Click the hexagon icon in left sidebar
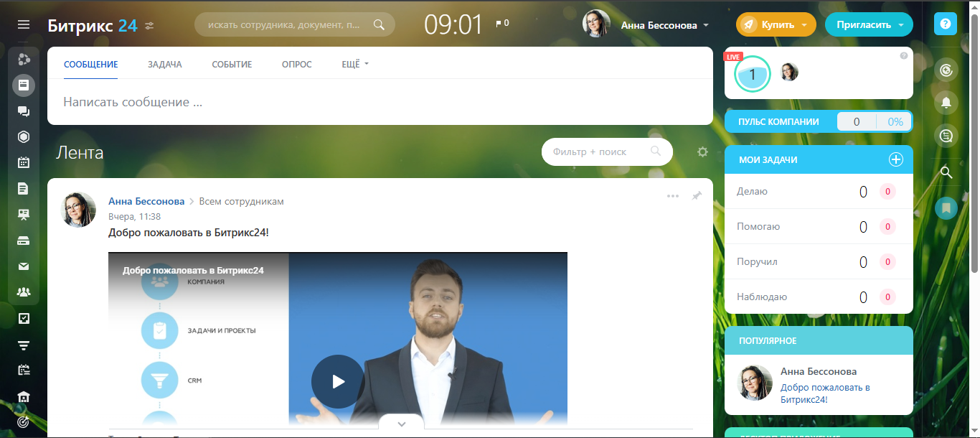Viewport: 980px width, 438px height. click(24, 136)
